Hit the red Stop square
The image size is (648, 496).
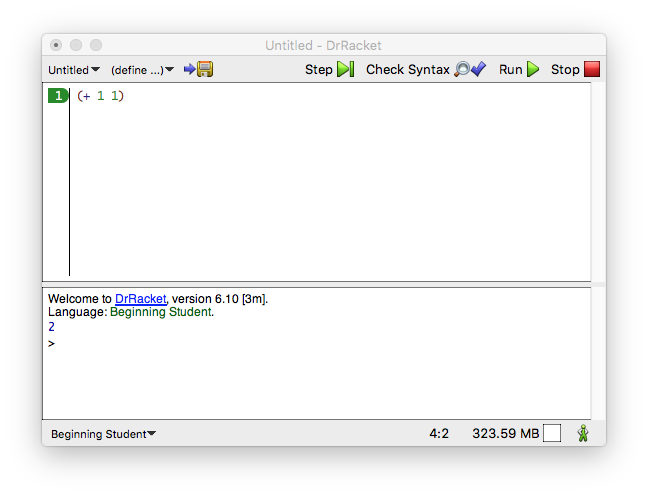click(x=591, y=69)
